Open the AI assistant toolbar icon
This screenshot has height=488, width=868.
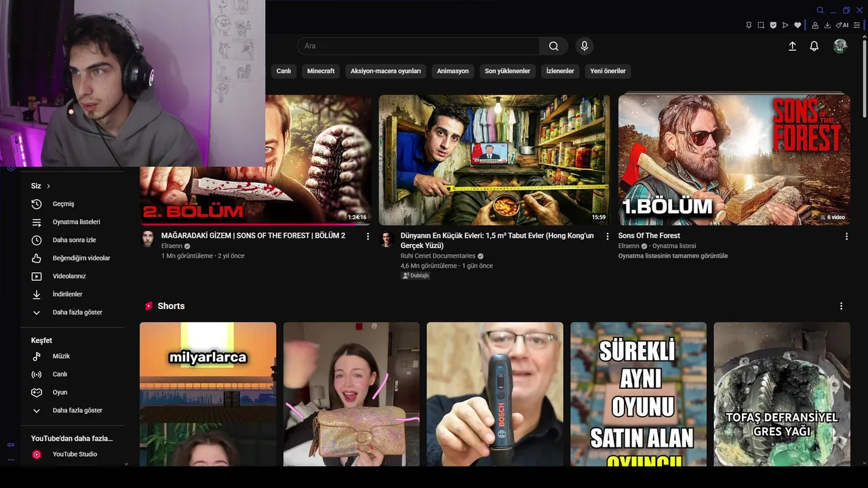click(x=842, y=25)
